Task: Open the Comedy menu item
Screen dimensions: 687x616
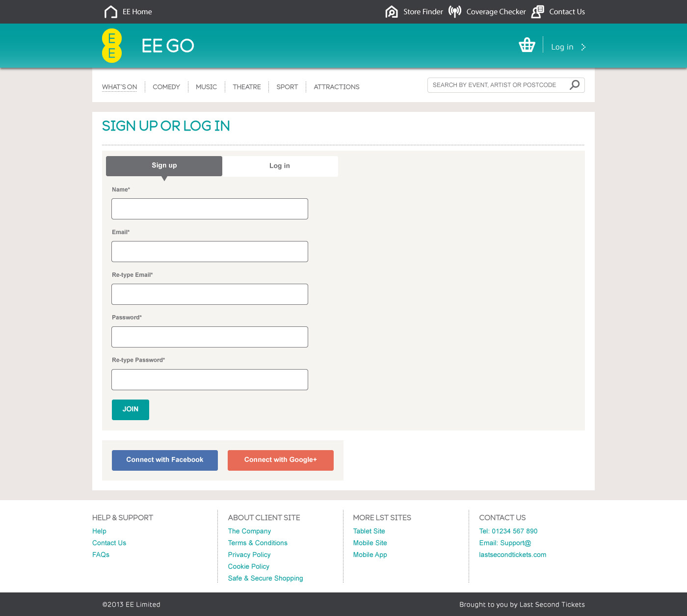Action: (166, 87)
